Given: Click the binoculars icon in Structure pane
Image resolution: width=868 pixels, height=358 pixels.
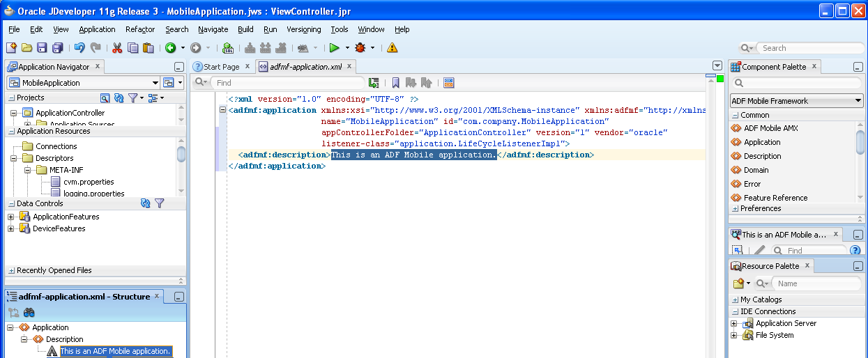Looking at the screenshot, I should coord(29,313).
